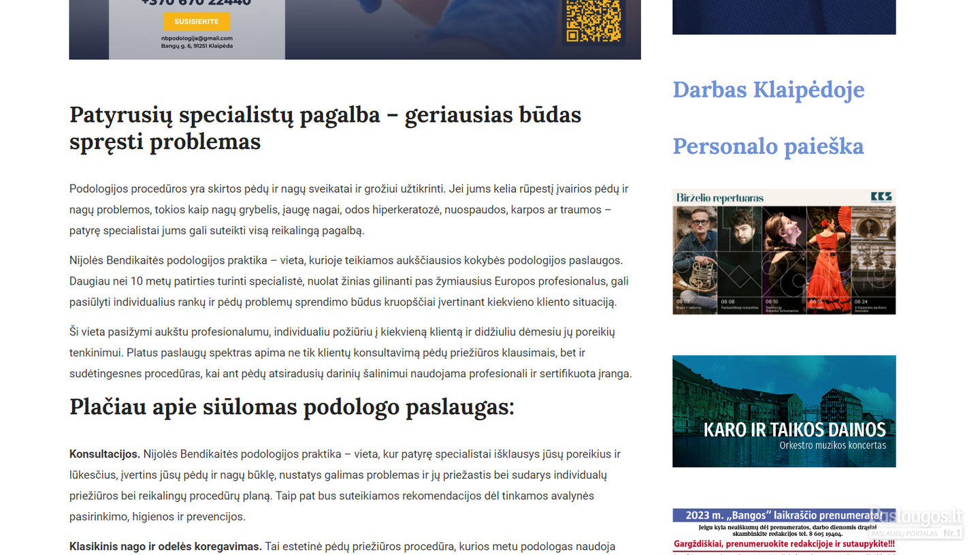The width and height of the screenshot is (980, 555).
Task: Click bold Klasikinis nago ir odelės koregavimas text
Action: pyautogui.click(x=165, y=546)
